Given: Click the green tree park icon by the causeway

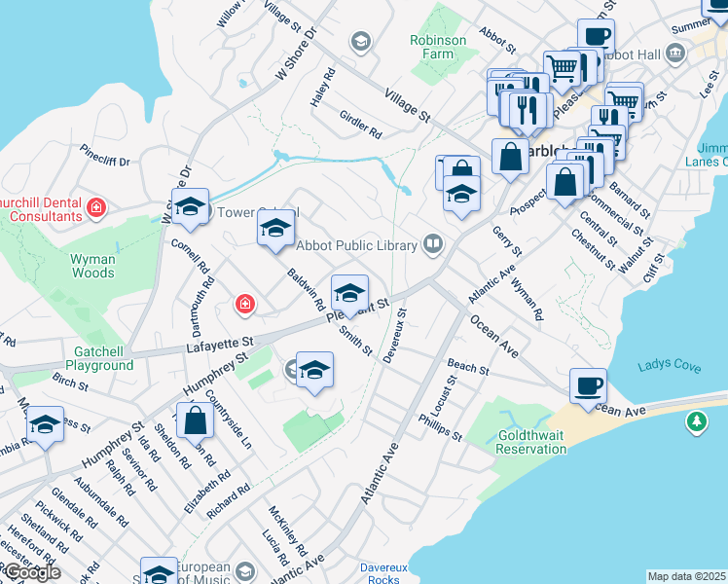Looking at the screenshot, I should click(x=696, y=421).
